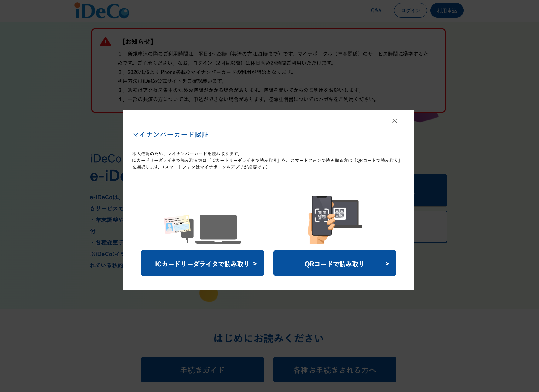Screen dimensions: 539x392
Task: Close the マイナンバーカード認証 dialog
Action: [x=394, y=121]
